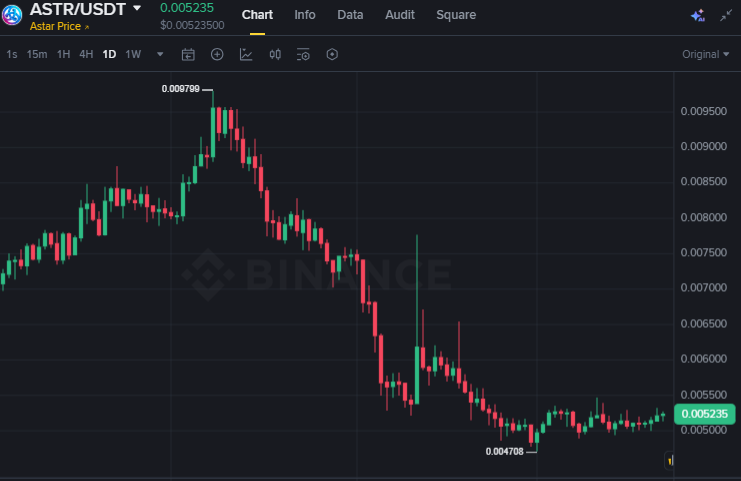Open the calendar date range icon

tap(188, 55)
